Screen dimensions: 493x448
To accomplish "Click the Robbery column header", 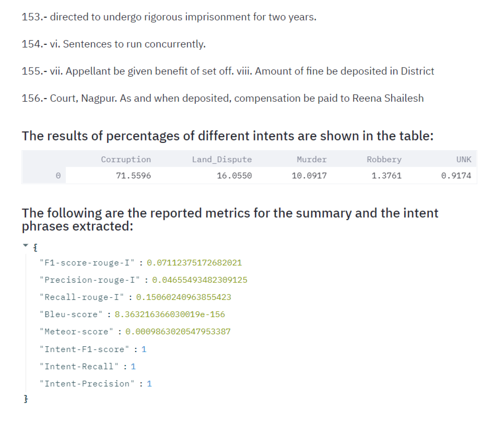I will click(x=384, y=159).
